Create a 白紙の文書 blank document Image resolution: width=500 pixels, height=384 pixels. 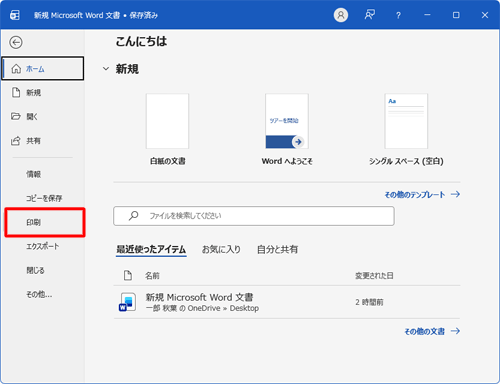[x=167, y=129]
